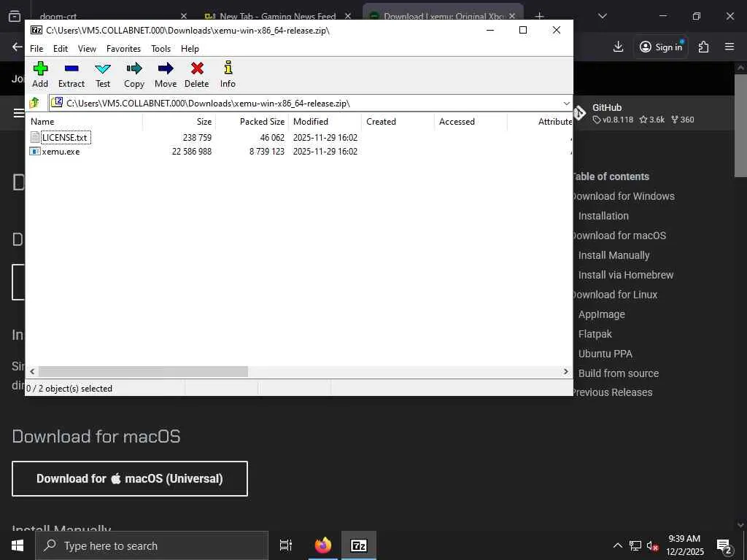747x560 pixels.
Task: Go to Previous Releases link
Action: tap(613, 392)
